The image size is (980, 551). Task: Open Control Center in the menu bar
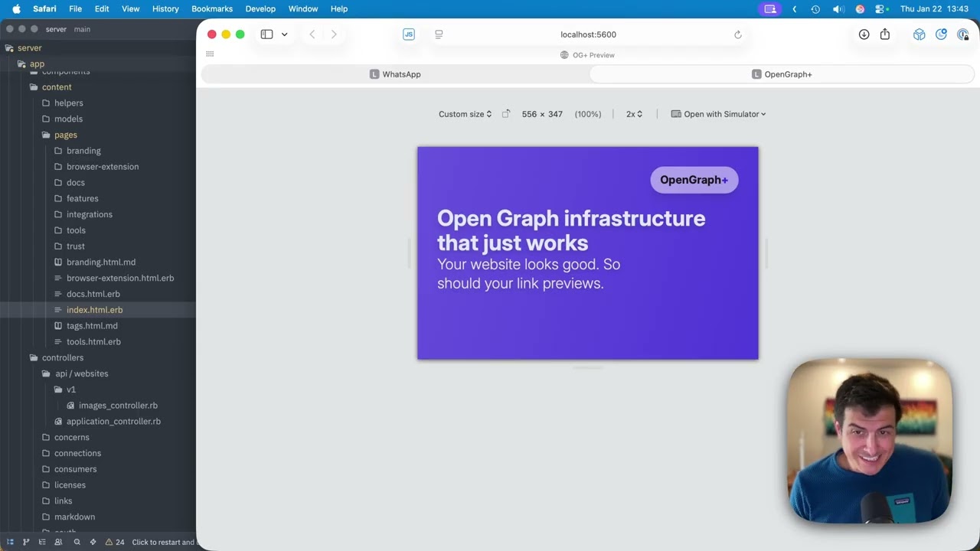point(881,8)
